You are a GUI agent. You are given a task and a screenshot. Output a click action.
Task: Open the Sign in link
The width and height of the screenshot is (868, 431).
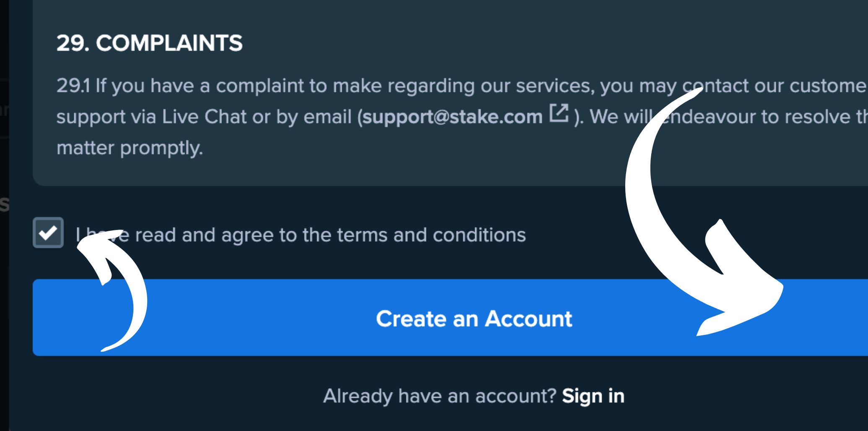593,396
